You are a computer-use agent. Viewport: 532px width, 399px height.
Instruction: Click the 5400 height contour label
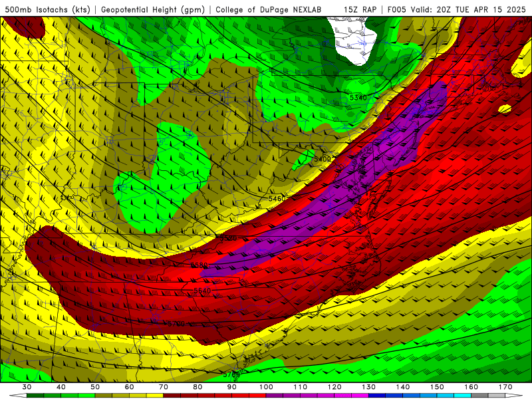click(323, 159)
